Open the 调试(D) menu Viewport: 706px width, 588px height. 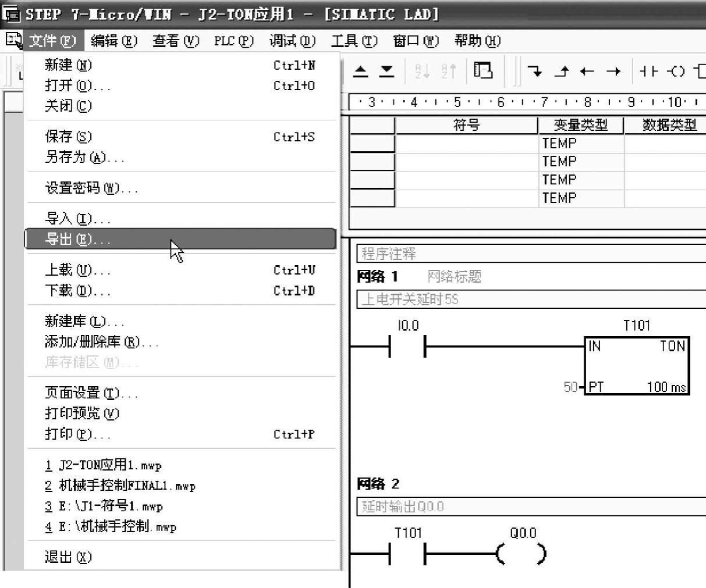[292, 41]
